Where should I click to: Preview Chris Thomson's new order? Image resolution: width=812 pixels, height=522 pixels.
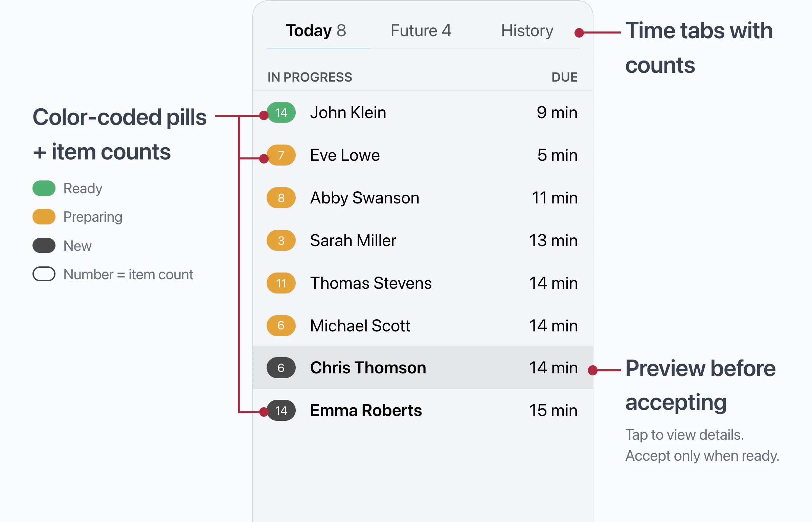[x=423, y=368]
